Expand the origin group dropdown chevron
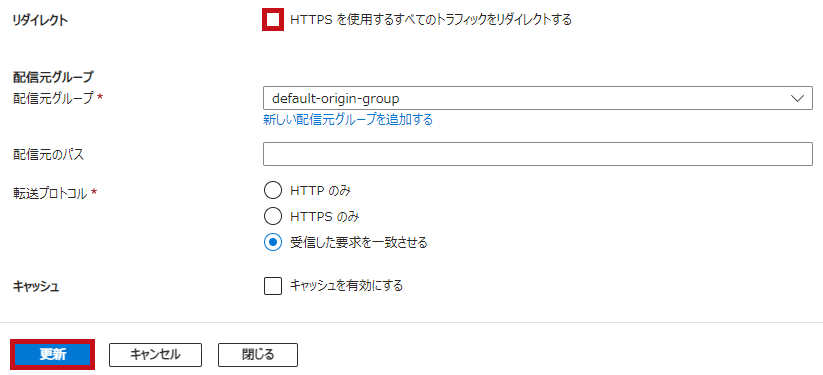The image size is (823, 375). pos(797,98)
